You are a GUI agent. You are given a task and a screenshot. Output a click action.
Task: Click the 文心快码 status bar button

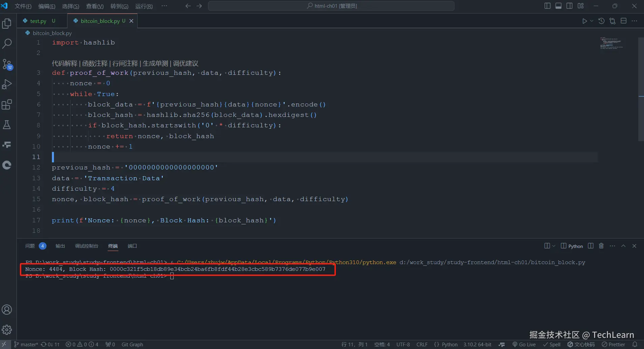point(581,344)
